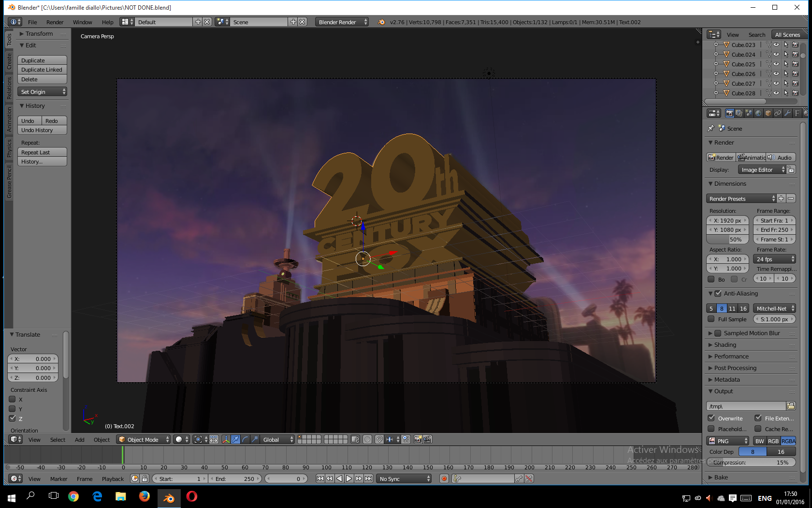
Task: Enable Sampled Motion Blur checkbox
Action: tap(718, 333)
